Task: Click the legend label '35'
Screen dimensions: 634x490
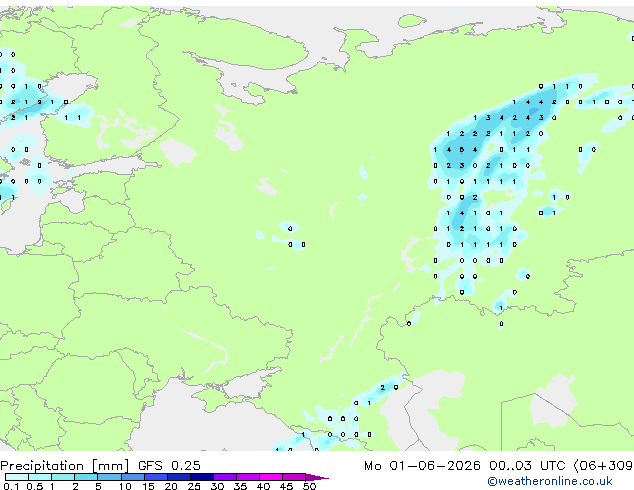Action: 240,486
